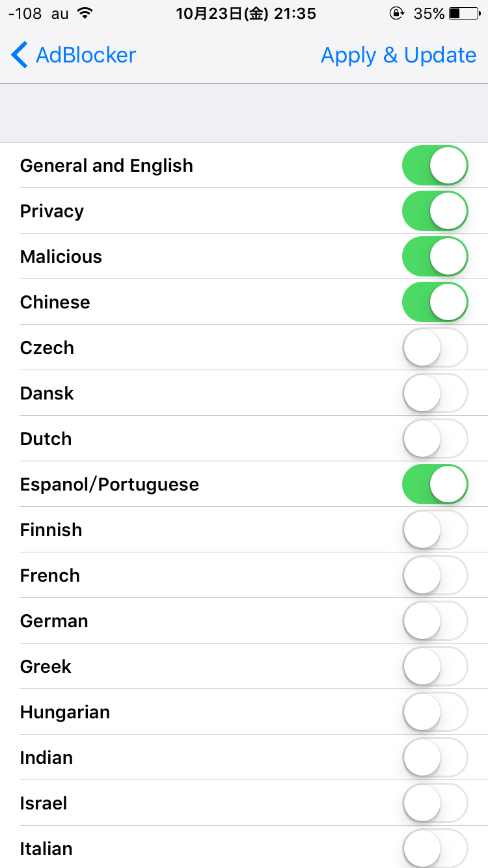
Task: Turn off the Privacy filter
Action: click(435, 211)
